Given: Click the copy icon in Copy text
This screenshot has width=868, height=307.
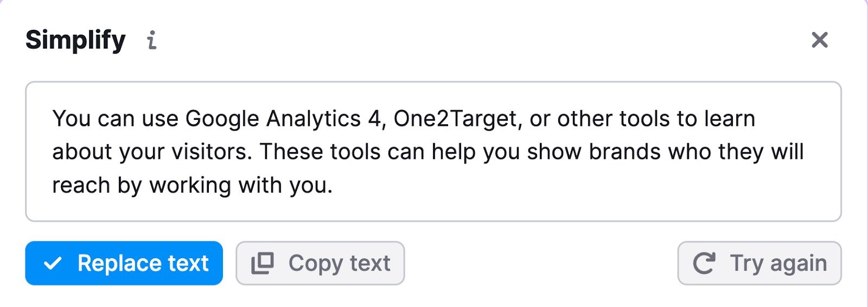Looking at the screenshot, I should (263, 264).
